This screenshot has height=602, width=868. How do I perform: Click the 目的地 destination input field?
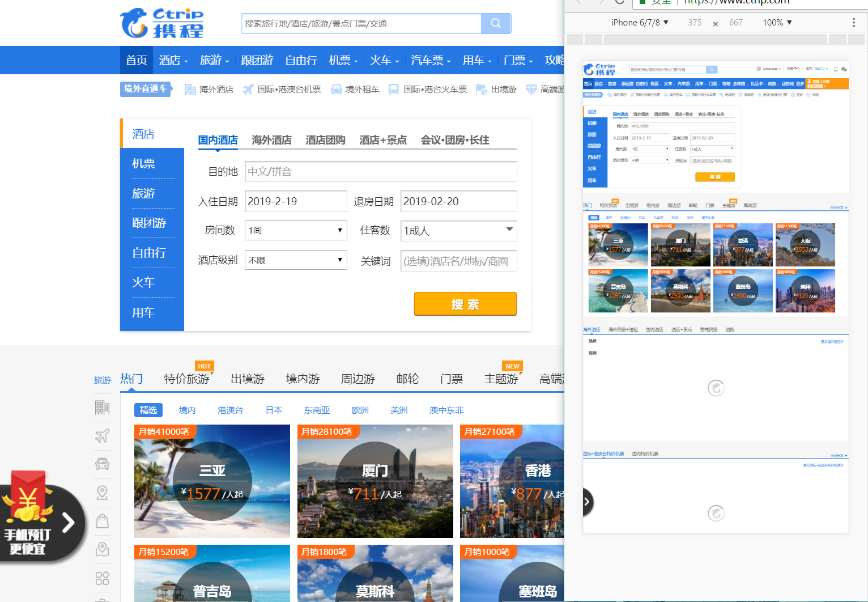[381, 171]
